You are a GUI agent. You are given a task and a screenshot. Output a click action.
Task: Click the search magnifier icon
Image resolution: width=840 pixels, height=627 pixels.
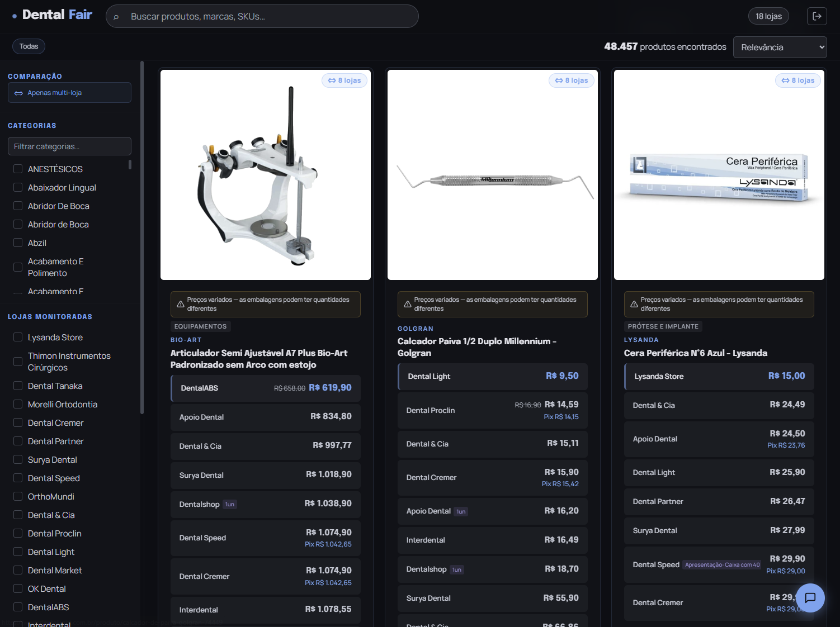tap(116, 17)
